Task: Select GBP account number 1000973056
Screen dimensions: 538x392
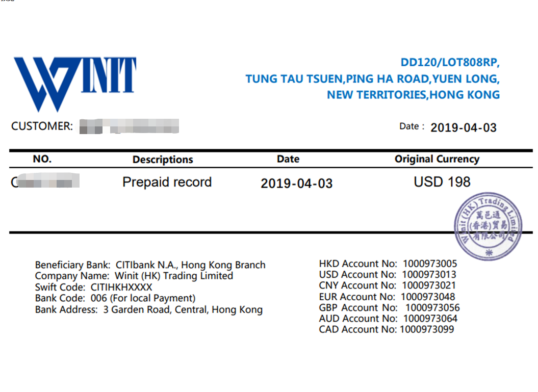Action: [432, 307]
